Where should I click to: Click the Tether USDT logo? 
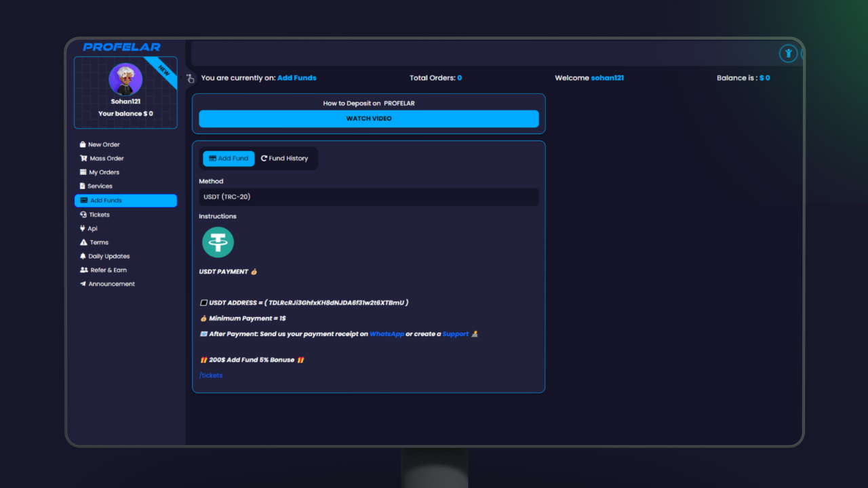pos(218,242)
